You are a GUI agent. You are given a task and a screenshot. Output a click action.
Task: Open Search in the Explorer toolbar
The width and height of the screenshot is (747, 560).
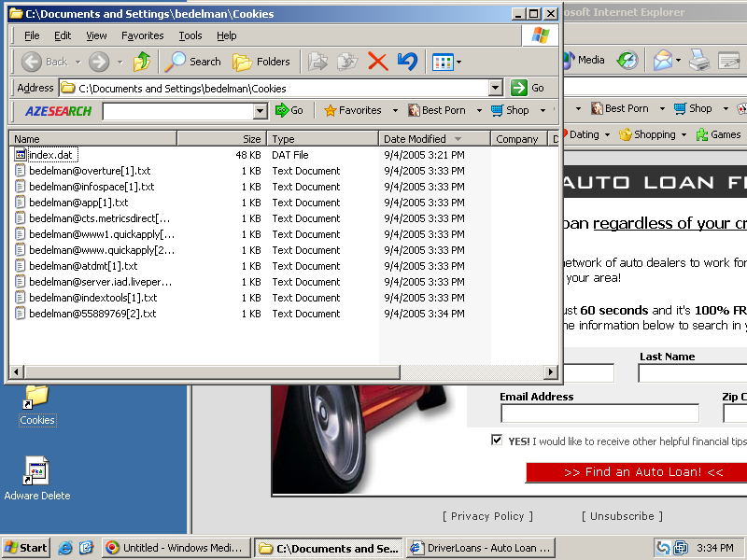pos(193,62)
